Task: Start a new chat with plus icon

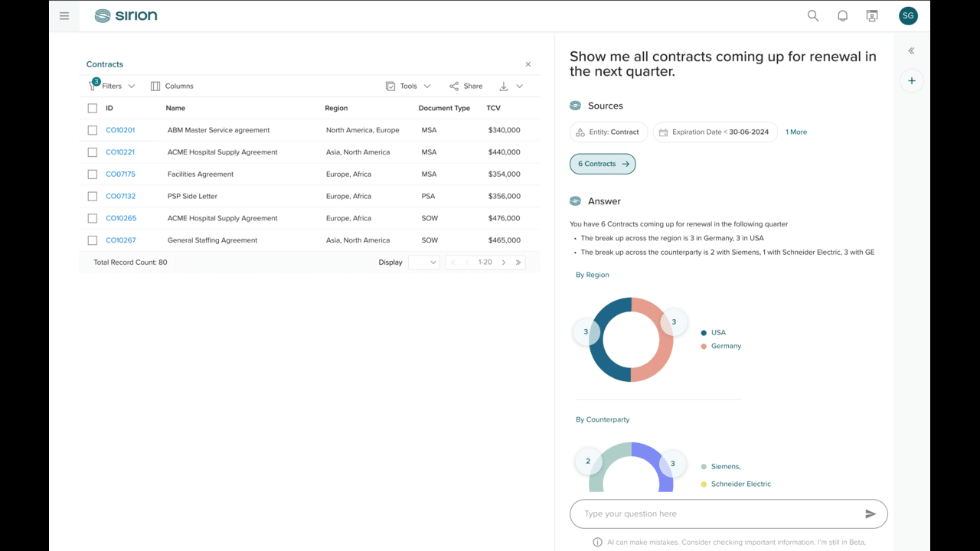Action: pyautogui.click(x=911, y=80)
